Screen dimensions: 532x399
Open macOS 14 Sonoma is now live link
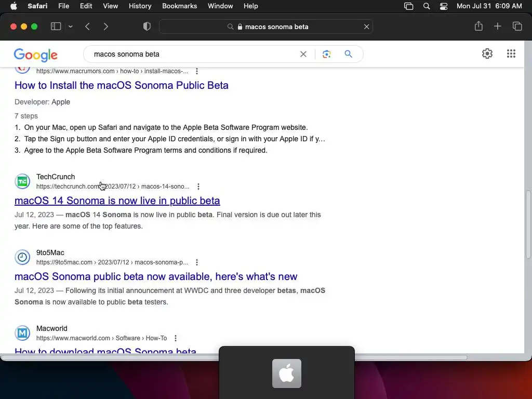(x=117, y=201)
